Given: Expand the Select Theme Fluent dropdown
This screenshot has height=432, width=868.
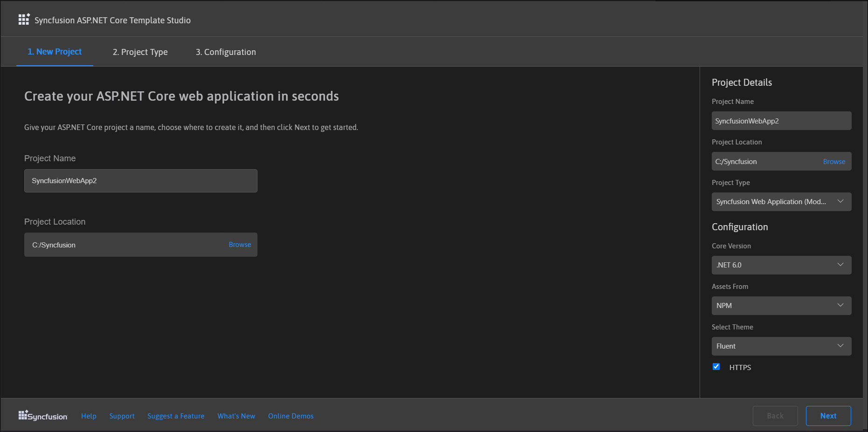Looking at the screenshot, I should [781, 346].
